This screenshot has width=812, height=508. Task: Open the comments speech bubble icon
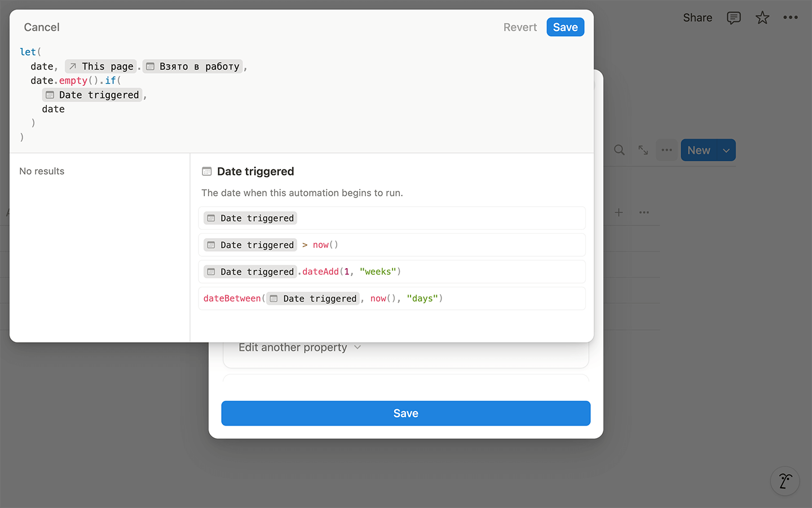pos(734,18)
